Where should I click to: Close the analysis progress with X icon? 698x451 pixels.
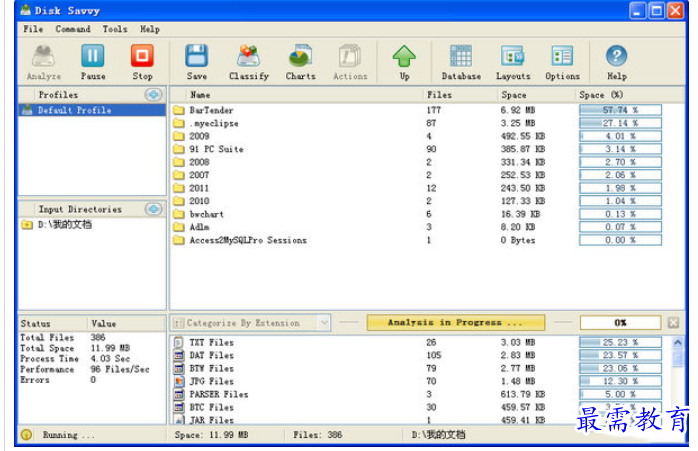point(673,322)
